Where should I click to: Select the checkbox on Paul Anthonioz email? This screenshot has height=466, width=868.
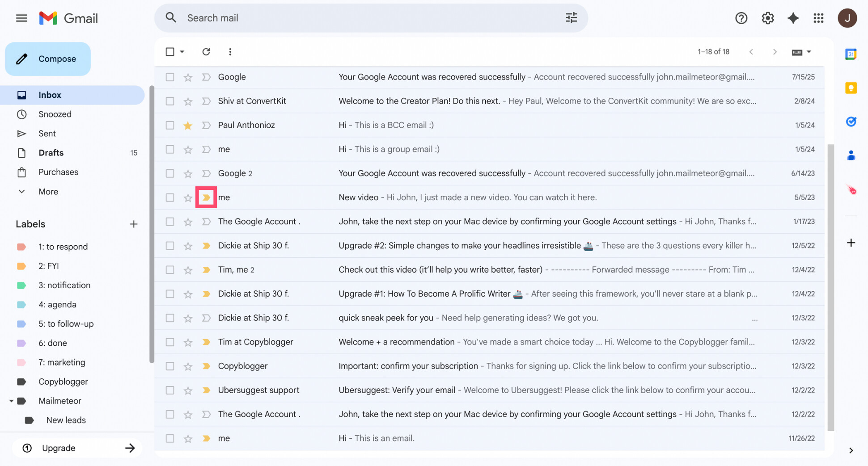tap(170, 125)
